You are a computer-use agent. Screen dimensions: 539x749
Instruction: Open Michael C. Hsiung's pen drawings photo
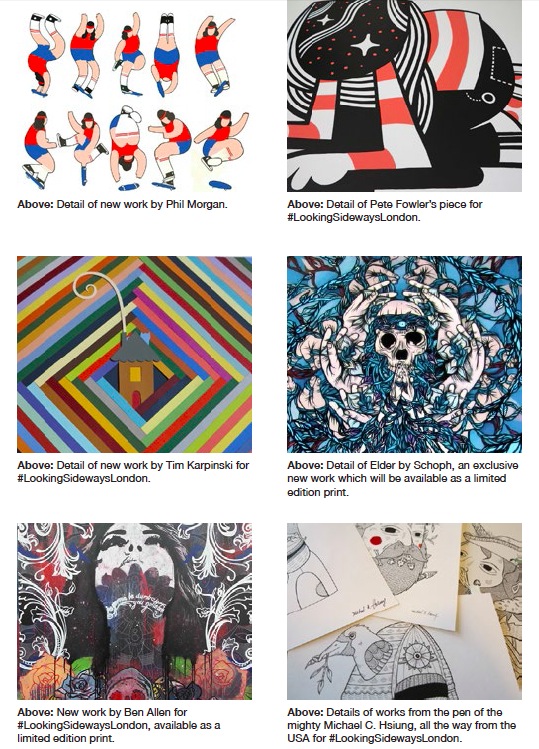pos(404,611)
